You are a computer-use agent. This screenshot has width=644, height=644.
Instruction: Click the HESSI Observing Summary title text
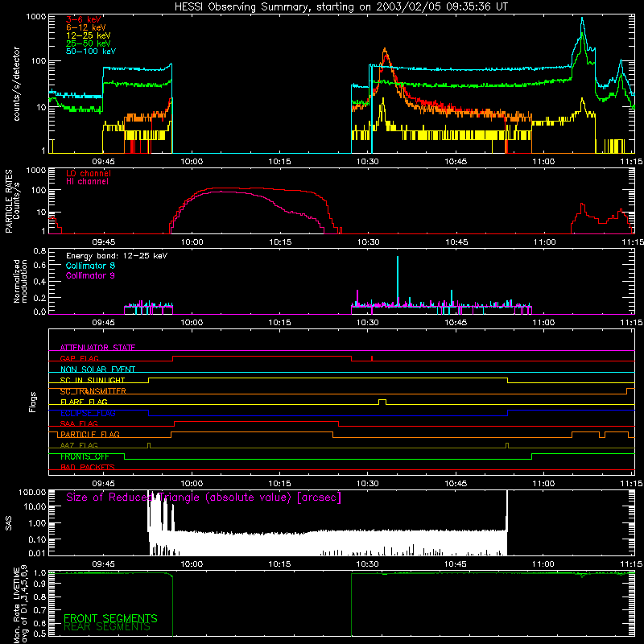pos(341,7)
